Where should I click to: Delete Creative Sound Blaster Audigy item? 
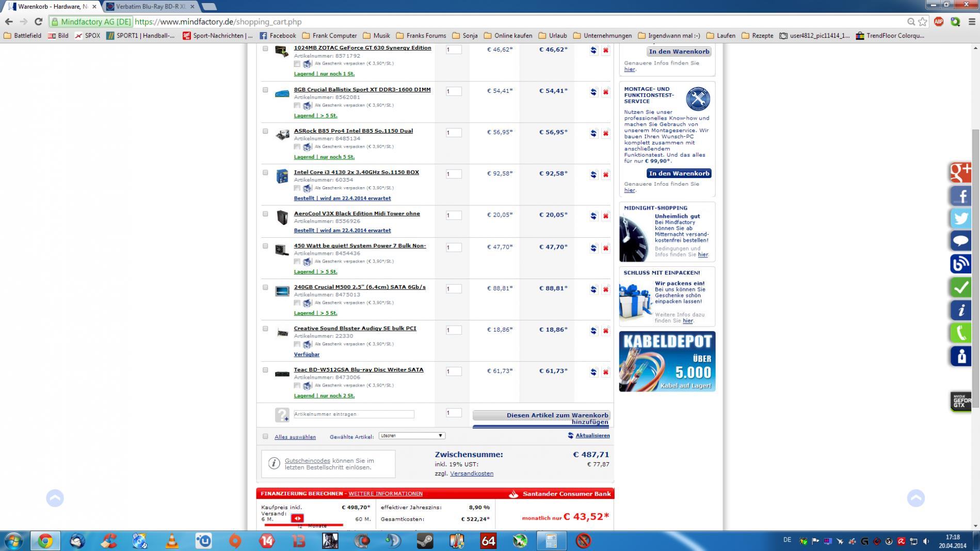coord(605,331)
